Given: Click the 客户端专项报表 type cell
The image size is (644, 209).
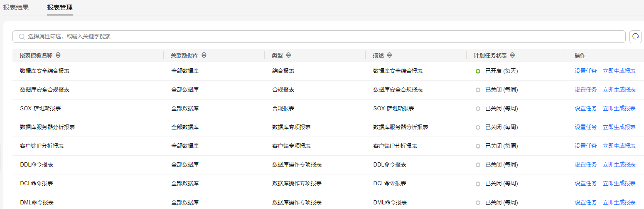Looking at the screenshot, I should [x=291, y=146].
